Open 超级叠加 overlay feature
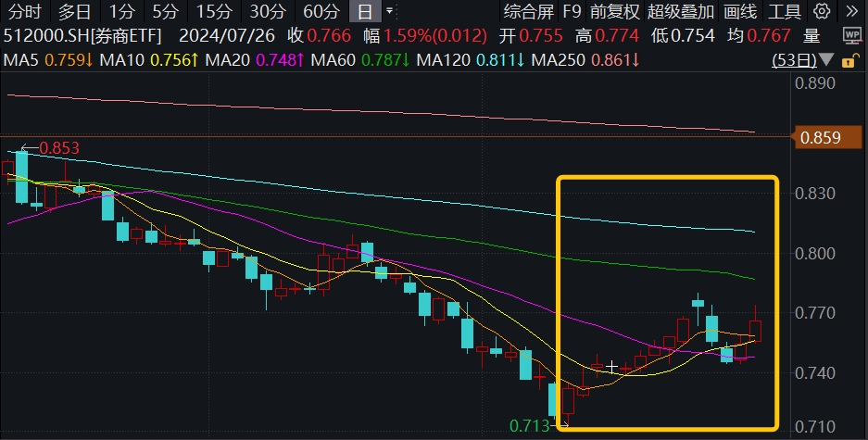 click(681, 11)
